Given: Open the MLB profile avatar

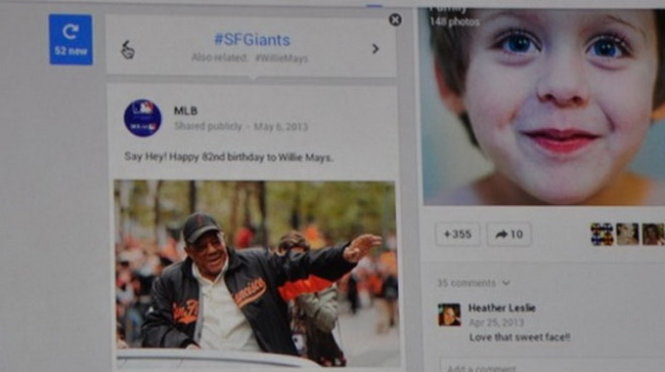Looking at the screenshot, I should point(142,118).
